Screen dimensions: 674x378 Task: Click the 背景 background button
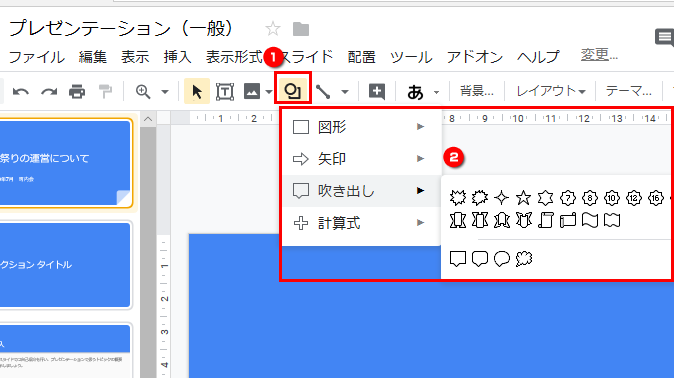point(477,91)
